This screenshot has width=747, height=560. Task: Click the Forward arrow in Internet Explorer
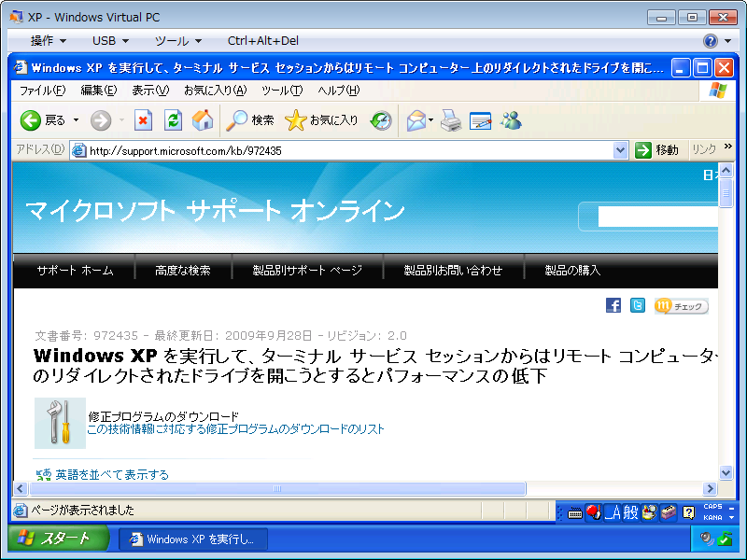(x=101, y=120)
